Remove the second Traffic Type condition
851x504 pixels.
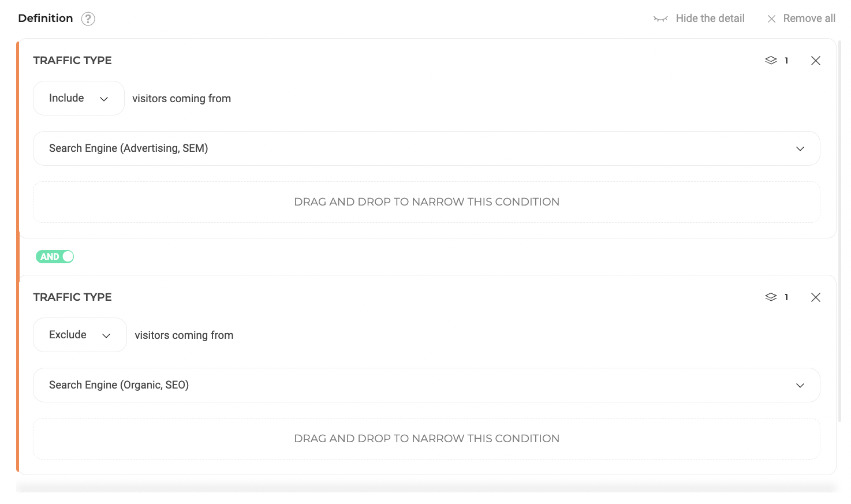pos(815,297)
